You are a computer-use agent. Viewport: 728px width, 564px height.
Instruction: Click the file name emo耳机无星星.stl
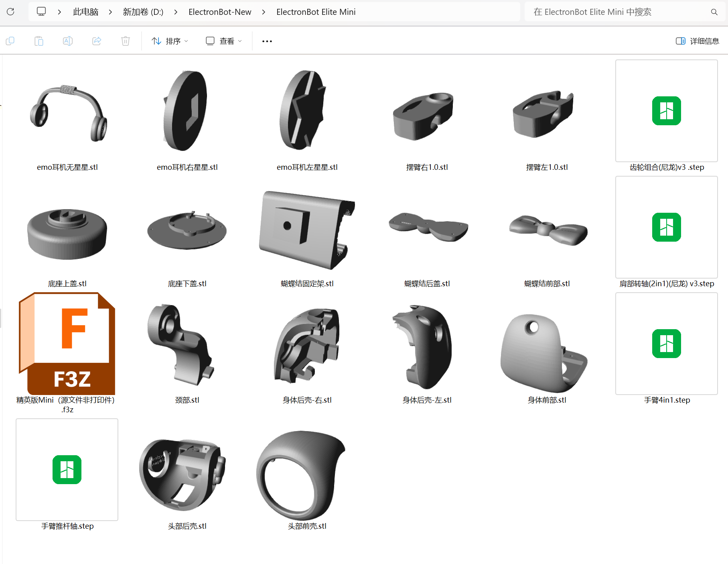[67, 167]
